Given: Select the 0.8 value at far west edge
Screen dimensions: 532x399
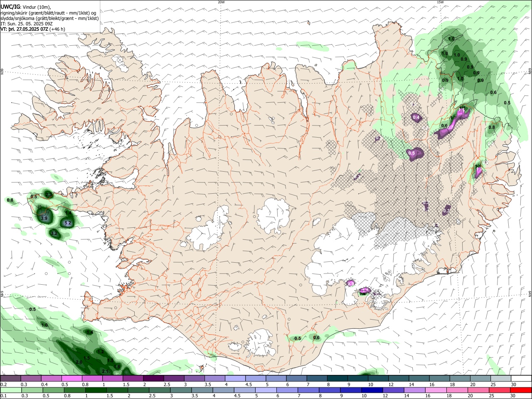Looking at the screenshot, I should (x=10, y=200).
